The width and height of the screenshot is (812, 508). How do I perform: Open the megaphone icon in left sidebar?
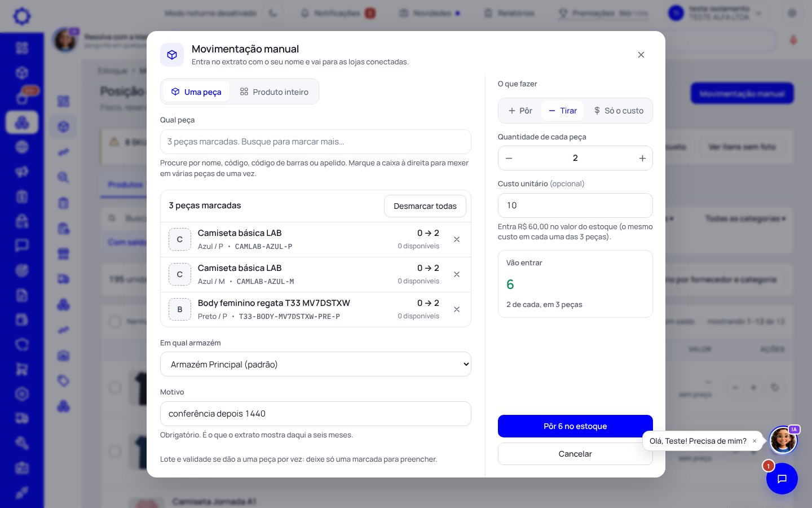pos(22,172)
